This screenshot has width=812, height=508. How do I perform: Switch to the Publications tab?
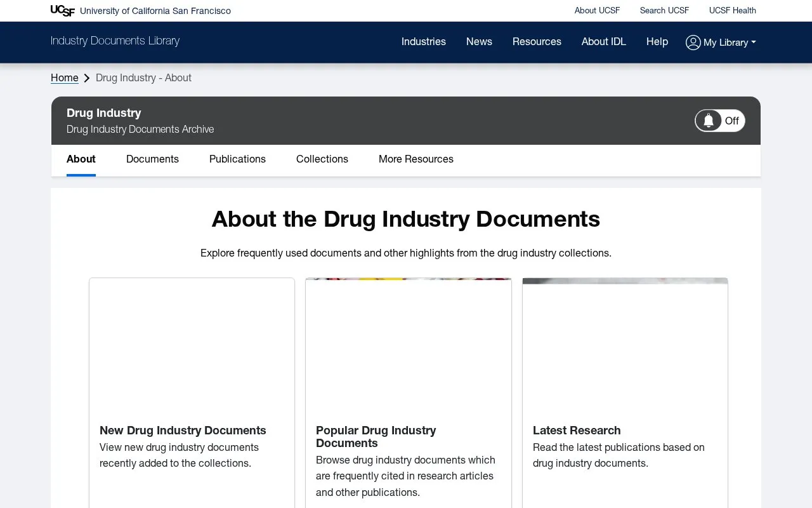[x=237, y=159]
